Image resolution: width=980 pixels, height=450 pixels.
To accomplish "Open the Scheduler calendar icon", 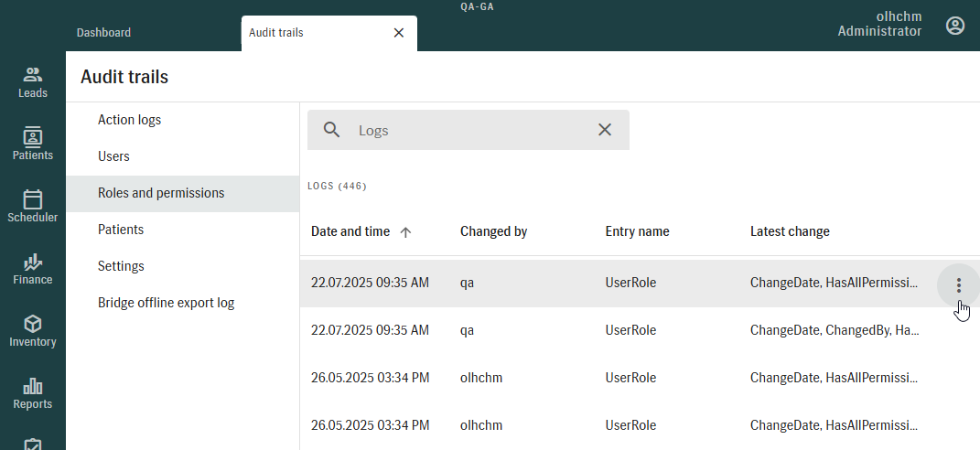I will pos(33,199).
